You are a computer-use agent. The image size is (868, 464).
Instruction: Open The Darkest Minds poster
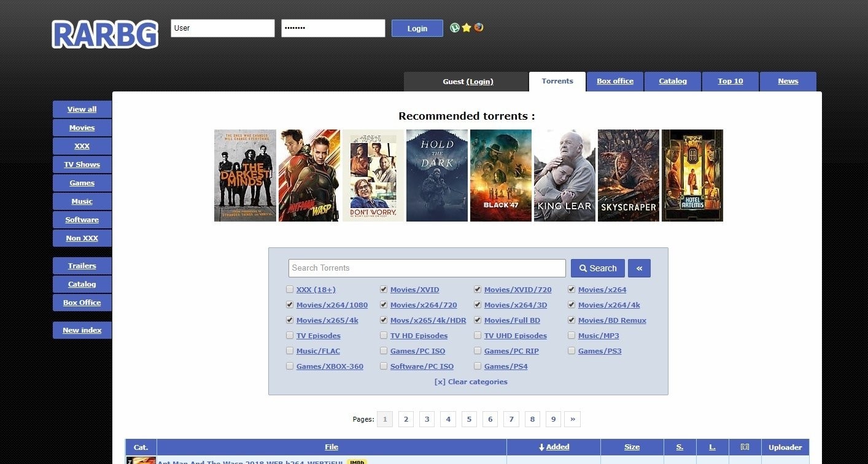[x=245, y=176]
